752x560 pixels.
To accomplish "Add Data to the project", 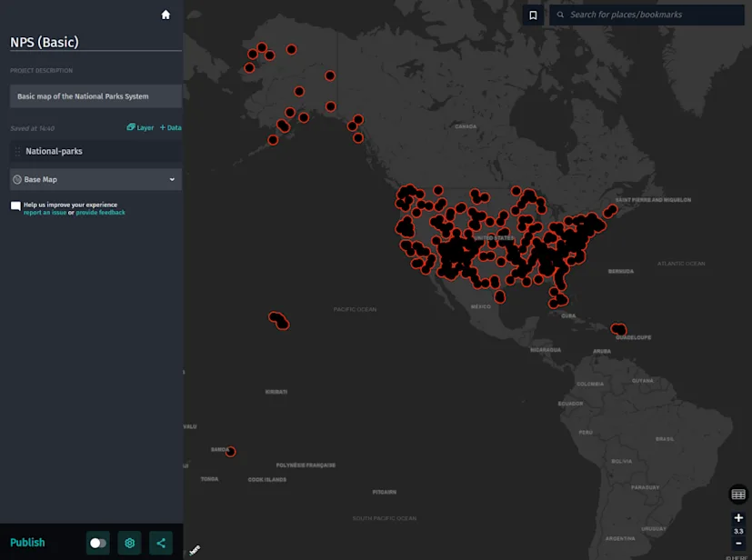I will click(x=170, y=127).
